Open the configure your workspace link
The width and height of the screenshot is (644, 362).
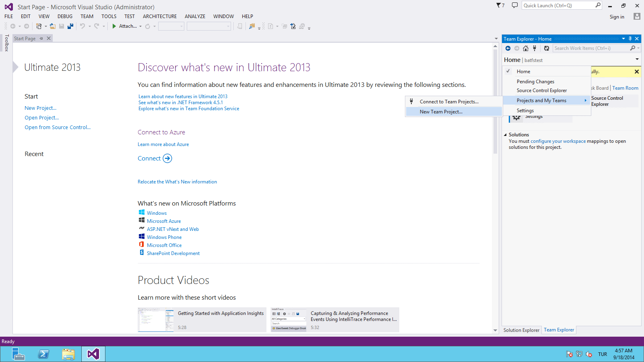(558, 141)
